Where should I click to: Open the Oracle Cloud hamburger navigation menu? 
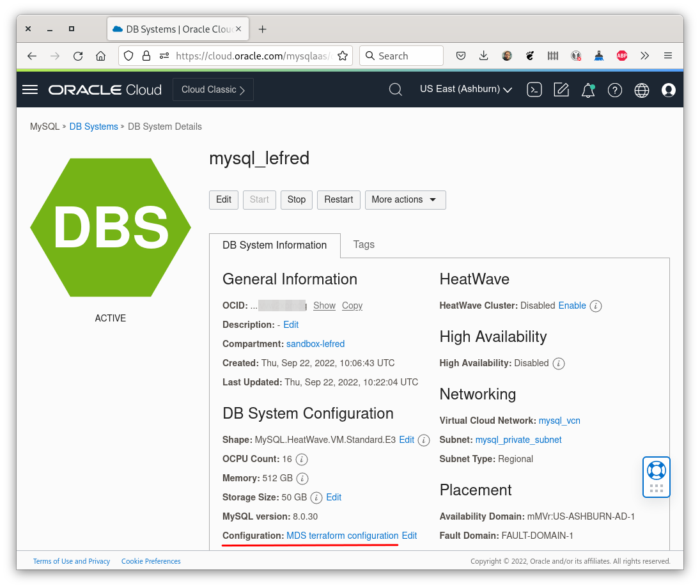coord(30,89)
